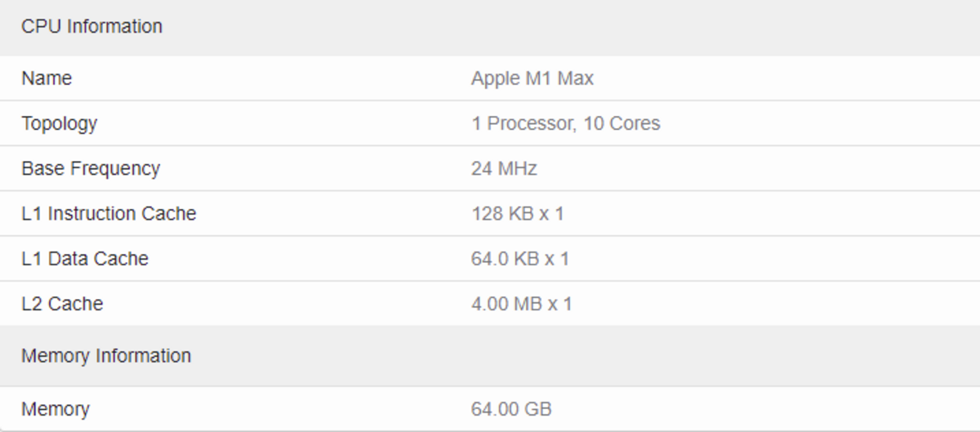
Task: Select the L1 Data Cache label
Action: (85, 258)
